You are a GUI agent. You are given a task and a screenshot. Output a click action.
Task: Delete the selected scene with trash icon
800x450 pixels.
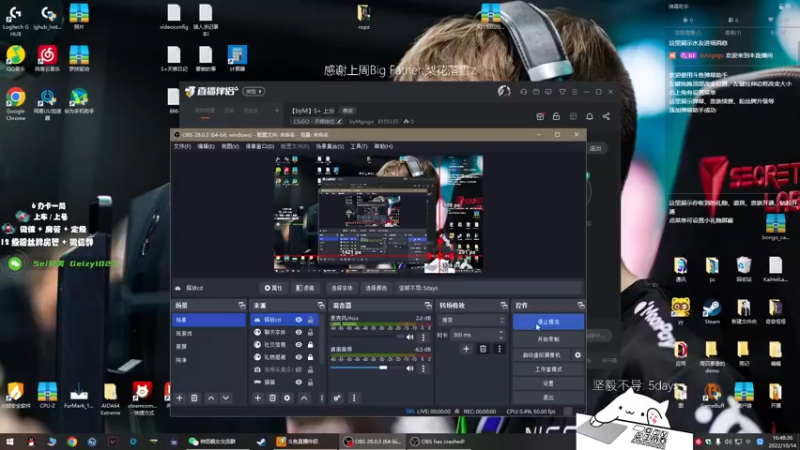pyautogui.click(x=194, y=398)
